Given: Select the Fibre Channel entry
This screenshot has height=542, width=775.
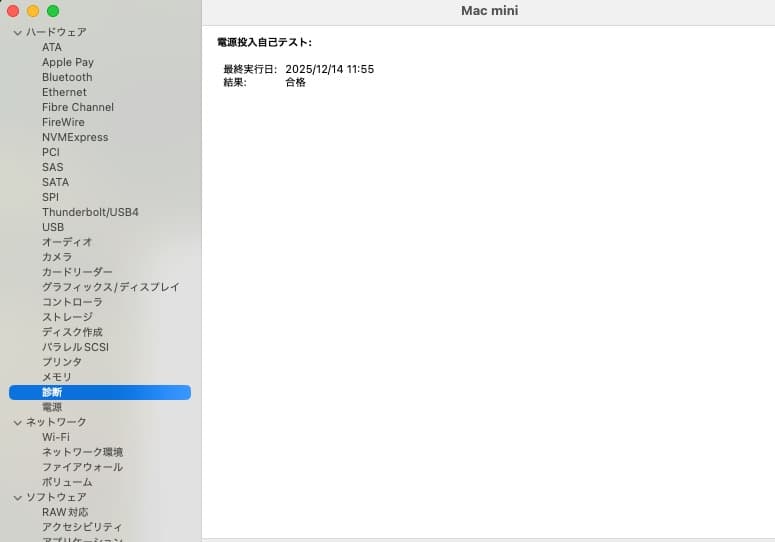Looking at the screenshot, I should (x=78, y=107).
